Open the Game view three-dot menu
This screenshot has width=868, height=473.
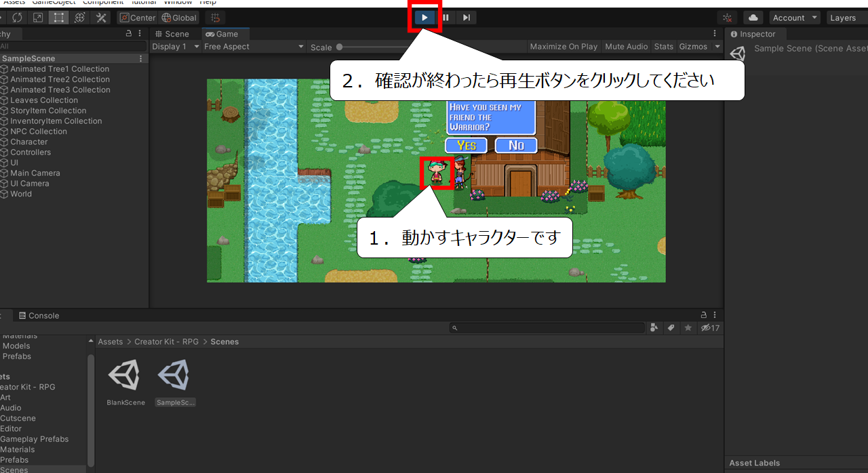click(x=714, y=34)
